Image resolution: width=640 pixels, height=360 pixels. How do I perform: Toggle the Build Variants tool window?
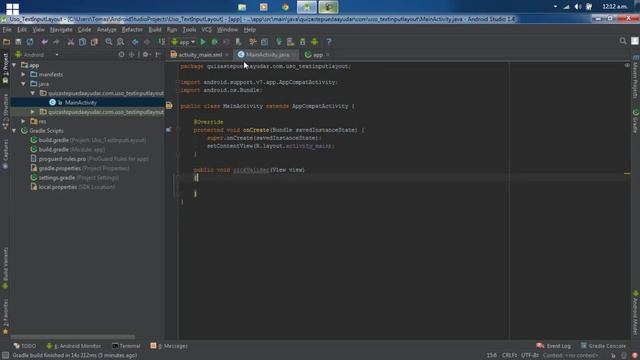tap(5, 268)
